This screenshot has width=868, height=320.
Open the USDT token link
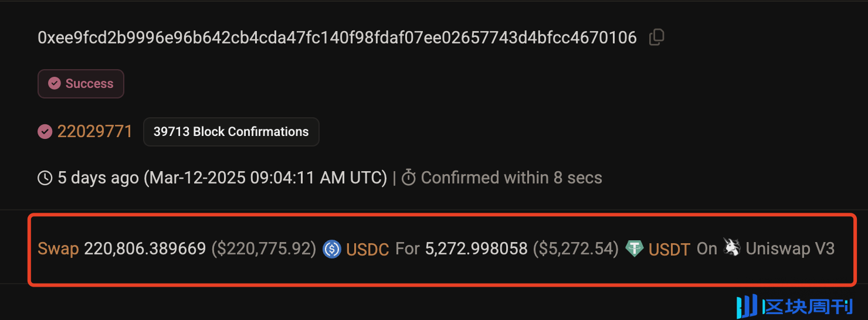click(x=670, y=250)
